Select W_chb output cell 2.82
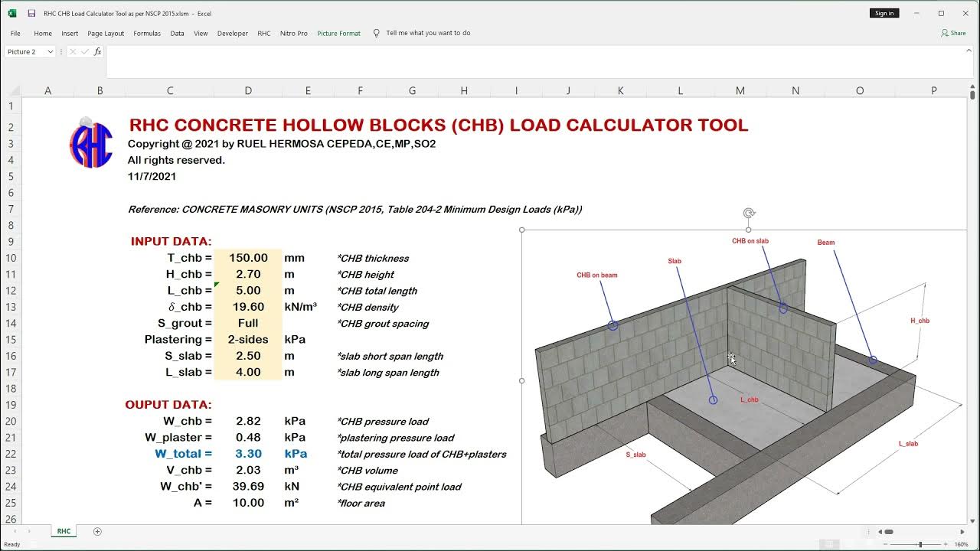The height and width of the screenshot is (551, 980). click(248, 421)
